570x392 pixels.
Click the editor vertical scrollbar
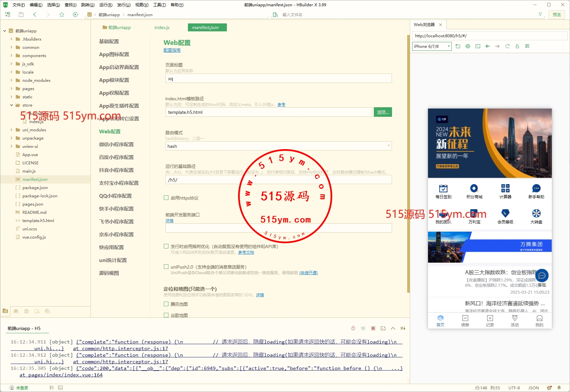409,165
